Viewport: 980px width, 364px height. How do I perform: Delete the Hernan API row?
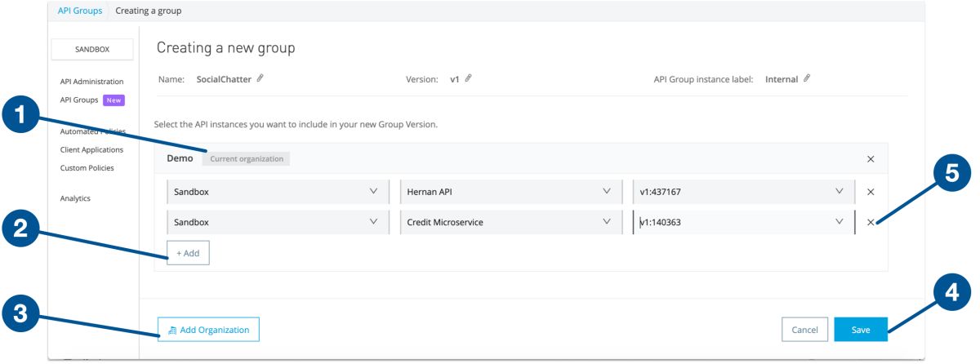pyautogui.click(x=870, y=192)
